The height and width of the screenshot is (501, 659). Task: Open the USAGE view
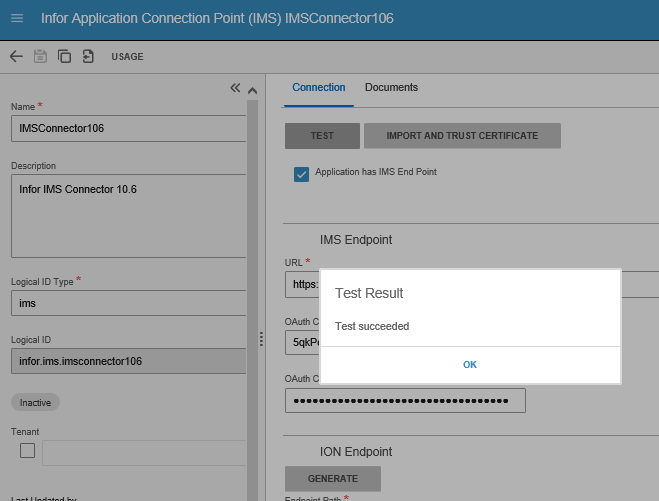pos(127,56)
